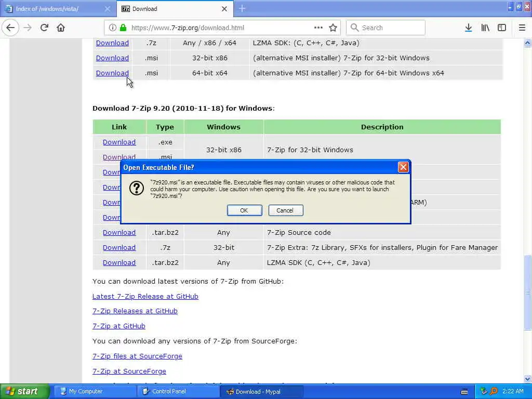Click the Description column header

(382, 127)
